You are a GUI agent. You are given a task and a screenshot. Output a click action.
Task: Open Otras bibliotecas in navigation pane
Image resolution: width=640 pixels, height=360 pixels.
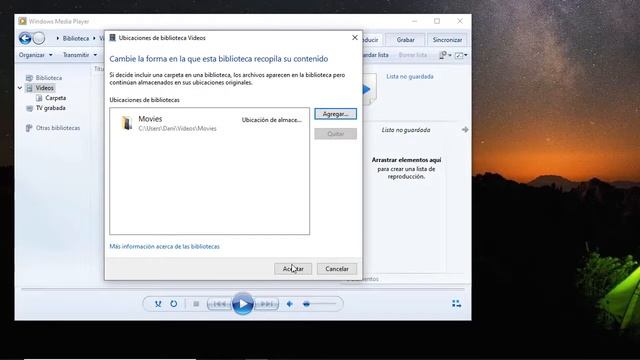[x=58, y=128]
